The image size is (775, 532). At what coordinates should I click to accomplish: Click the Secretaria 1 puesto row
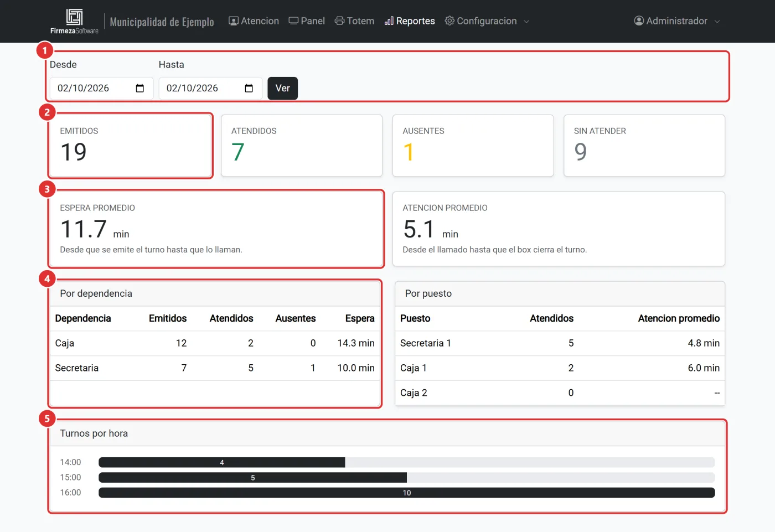[560, 343]
